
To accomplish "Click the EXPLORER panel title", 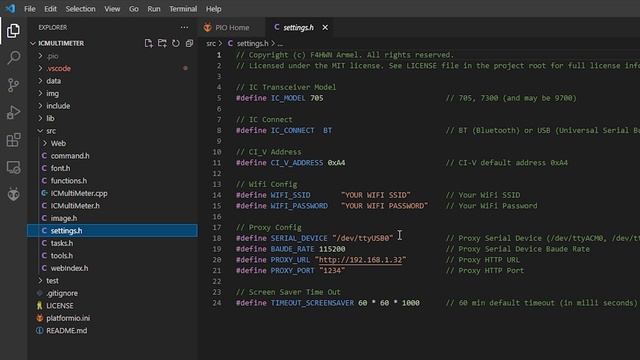I will pos(53,27).
